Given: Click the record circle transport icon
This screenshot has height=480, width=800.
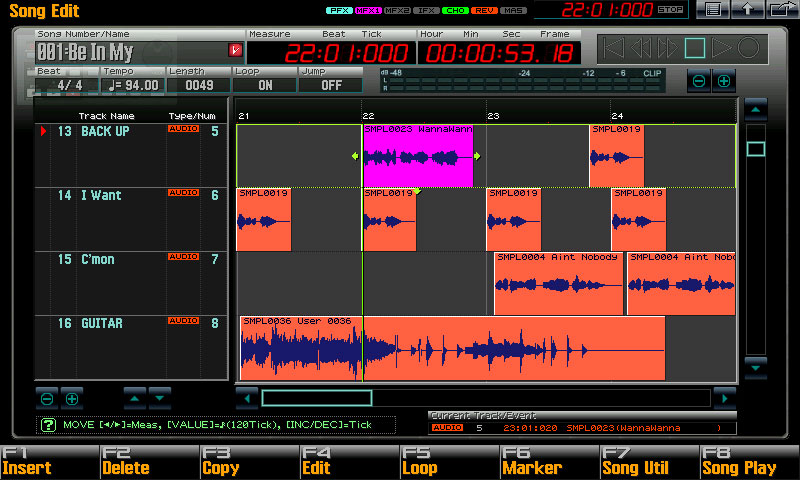Looking at the screenshot, I should [x=748, y=48].
